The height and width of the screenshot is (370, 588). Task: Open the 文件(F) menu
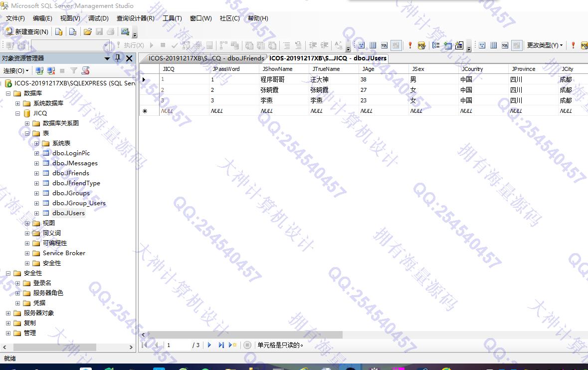tap(15, 18)
